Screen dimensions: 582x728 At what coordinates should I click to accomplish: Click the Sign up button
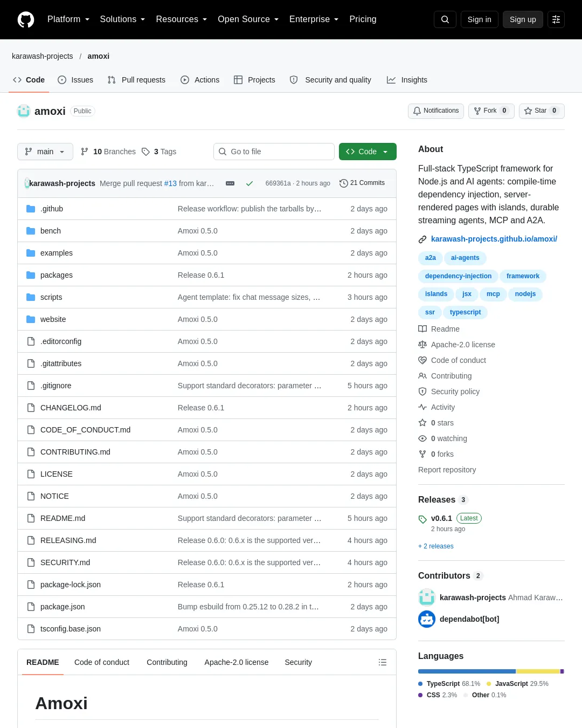click(523, 19)
